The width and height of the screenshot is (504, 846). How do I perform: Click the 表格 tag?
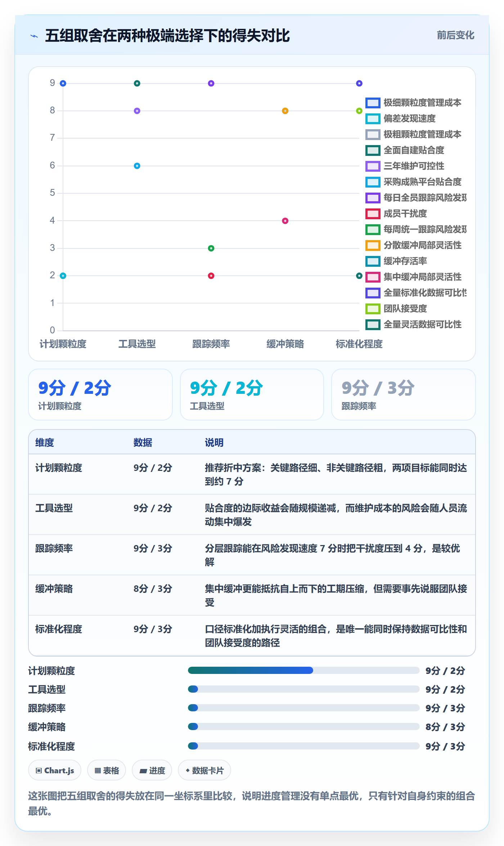pos(107,770)
